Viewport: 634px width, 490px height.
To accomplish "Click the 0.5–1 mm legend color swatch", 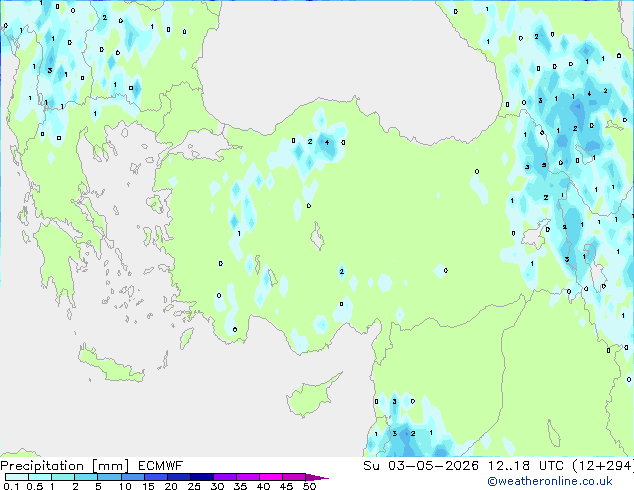I will (40, 477).
